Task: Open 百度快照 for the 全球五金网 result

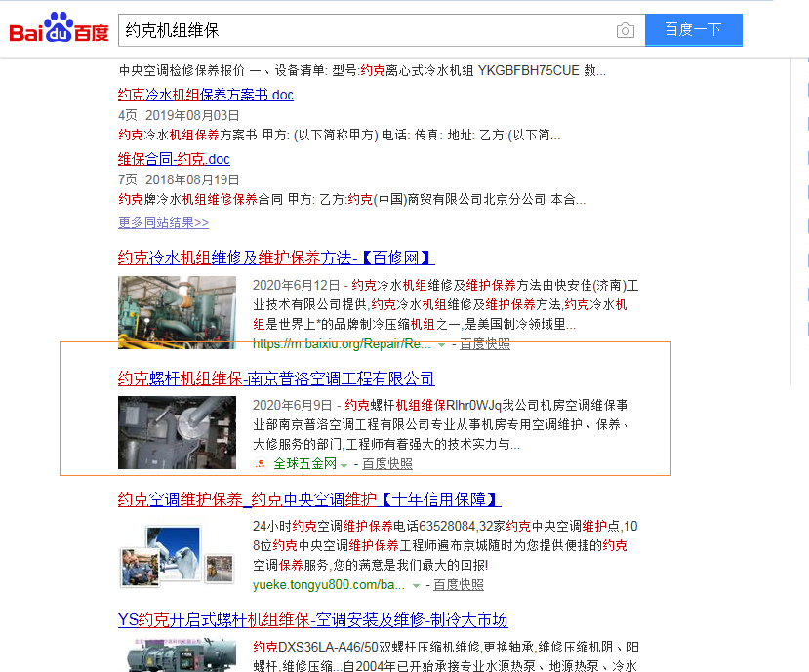Action: tap(387, 463)
